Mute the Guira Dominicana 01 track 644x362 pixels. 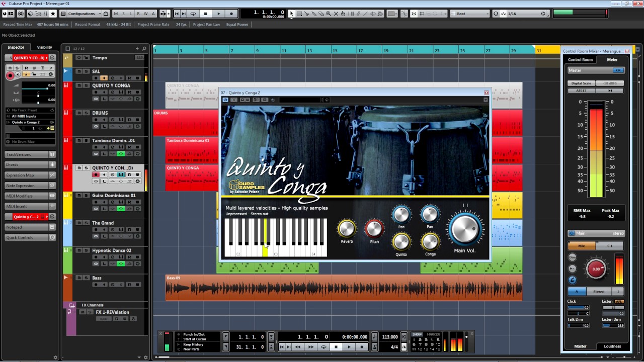coord(79,196)
